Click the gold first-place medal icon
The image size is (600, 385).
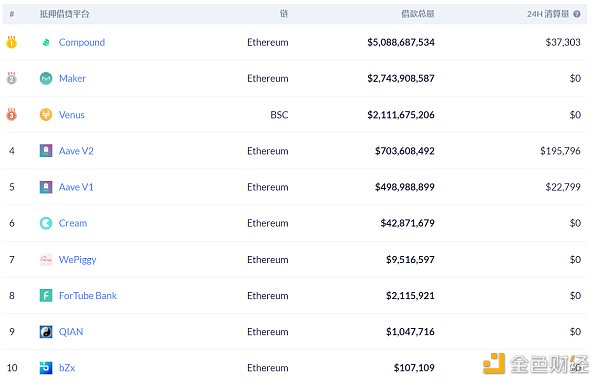pyautogui.click(x=11, y=42)
